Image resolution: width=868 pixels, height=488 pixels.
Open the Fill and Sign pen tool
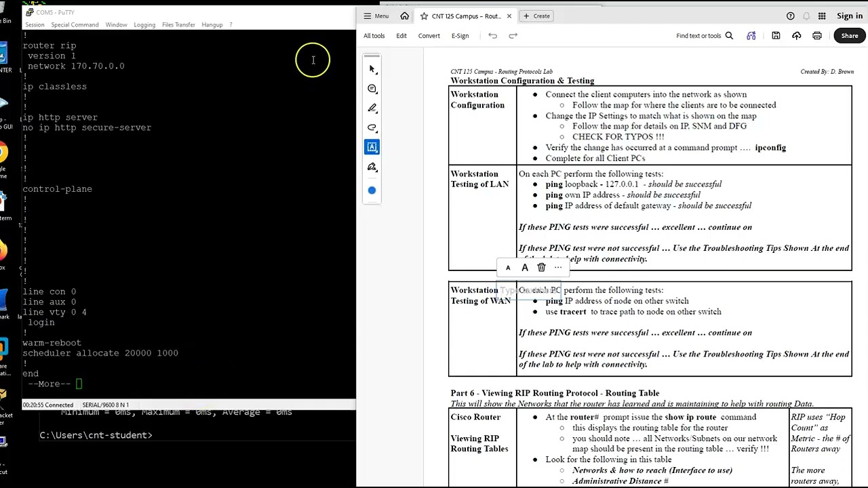point(372,167)
